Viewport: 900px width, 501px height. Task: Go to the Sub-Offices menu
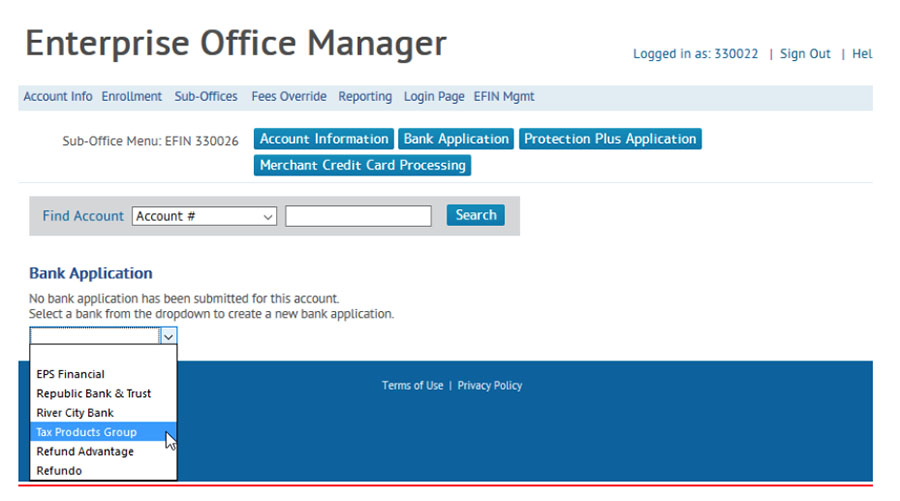point(205,96)
